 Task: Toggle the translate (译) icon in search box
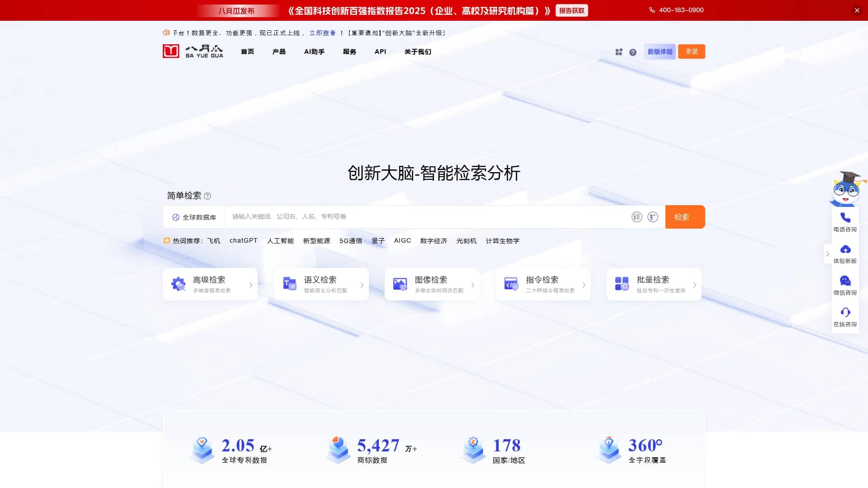(x=637, y=217)
